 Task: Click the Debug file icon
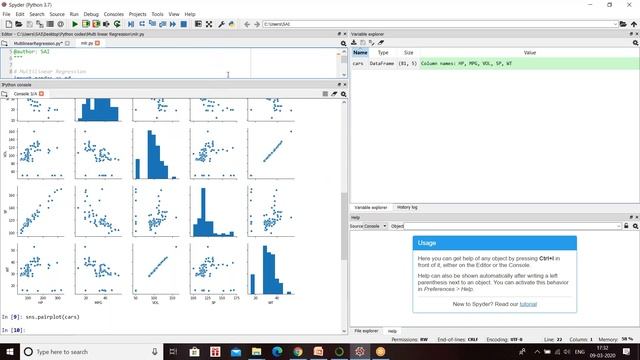pyautogui.click(x=131, y=24)
